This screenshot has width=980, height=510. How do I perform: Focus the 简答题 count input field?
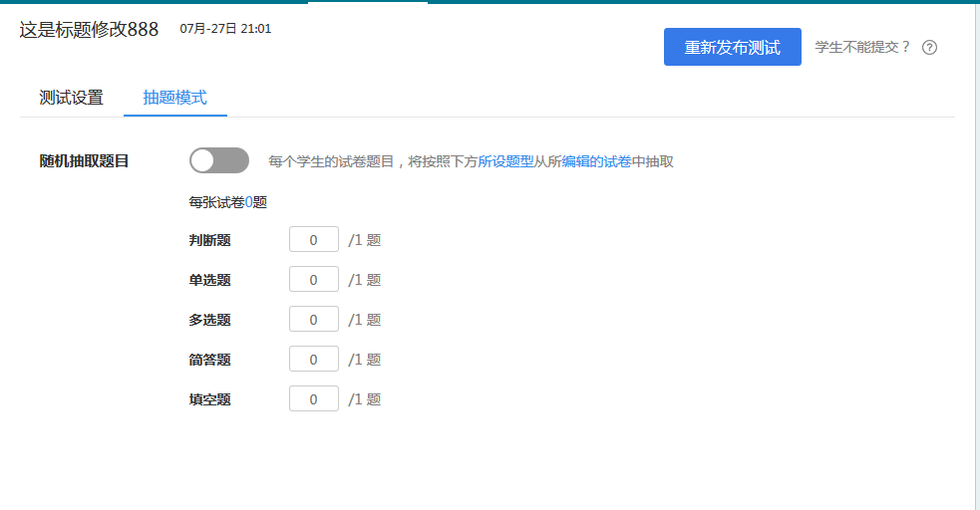click(314, 360)
